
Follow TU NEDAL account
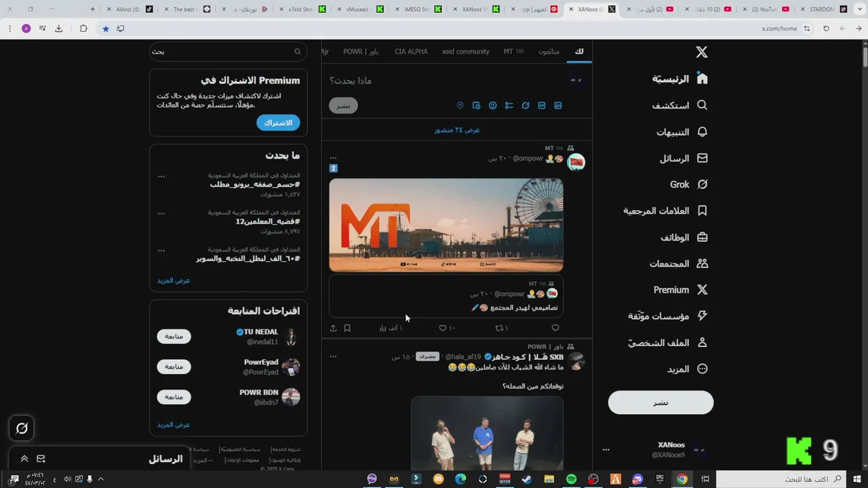click(x=174, y=336)
